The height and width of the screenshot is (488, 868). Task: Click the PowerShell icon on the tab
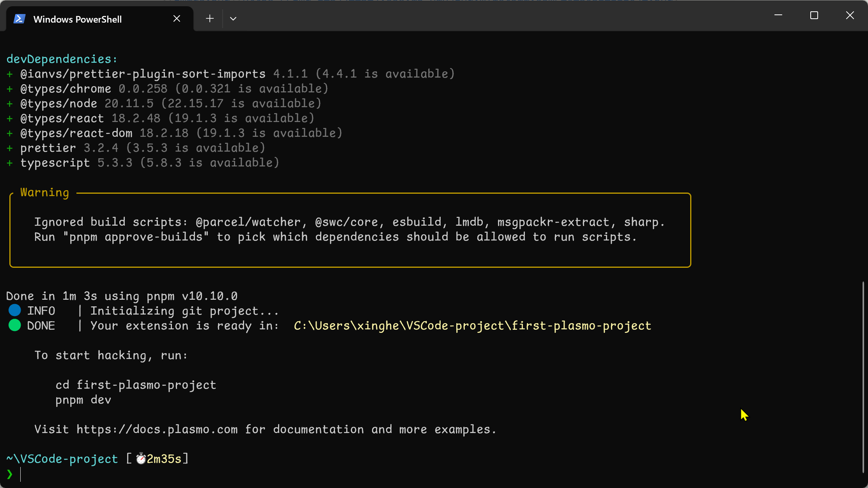19,19
